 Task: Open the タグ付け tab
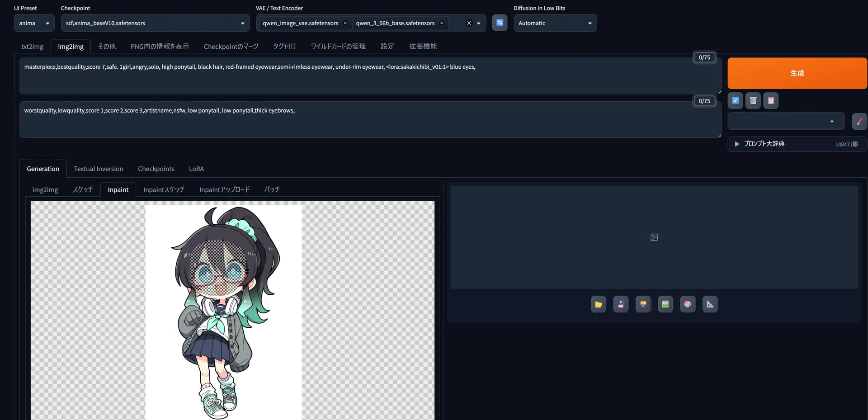tap(285, 47)
